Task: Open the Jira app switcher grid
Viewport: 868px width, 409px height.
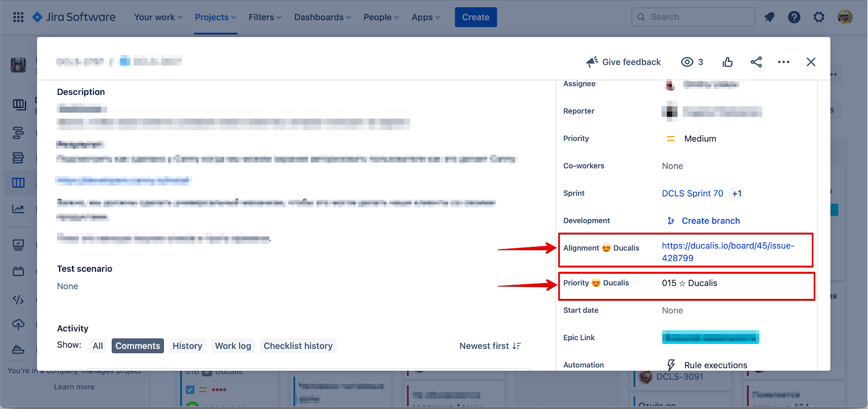Action: click(x=18, y=17)
